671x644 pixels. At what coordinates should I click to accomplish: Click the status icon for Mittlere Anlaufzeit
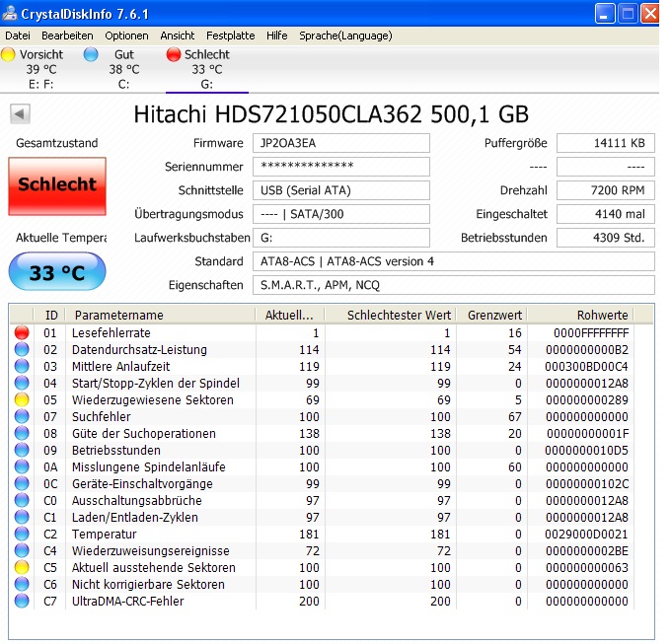tap(22, 366)
